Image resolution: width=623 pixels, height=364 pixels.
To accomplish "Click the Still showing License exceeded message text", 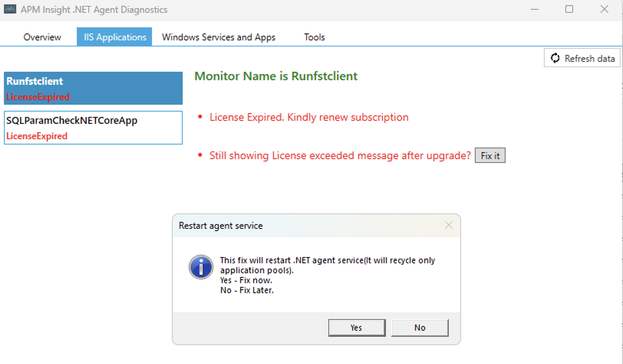I will point(340,156).
